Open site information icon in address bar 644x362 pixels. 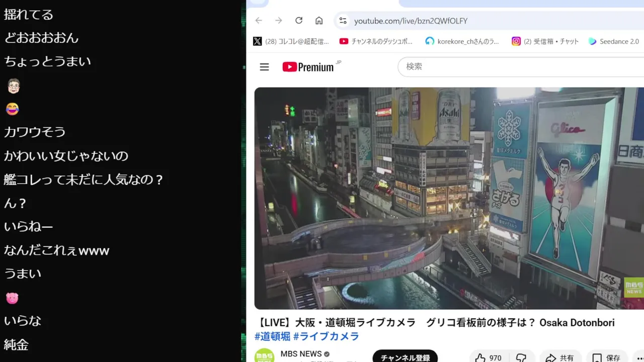pyautogui.click(x=343, y=21)
